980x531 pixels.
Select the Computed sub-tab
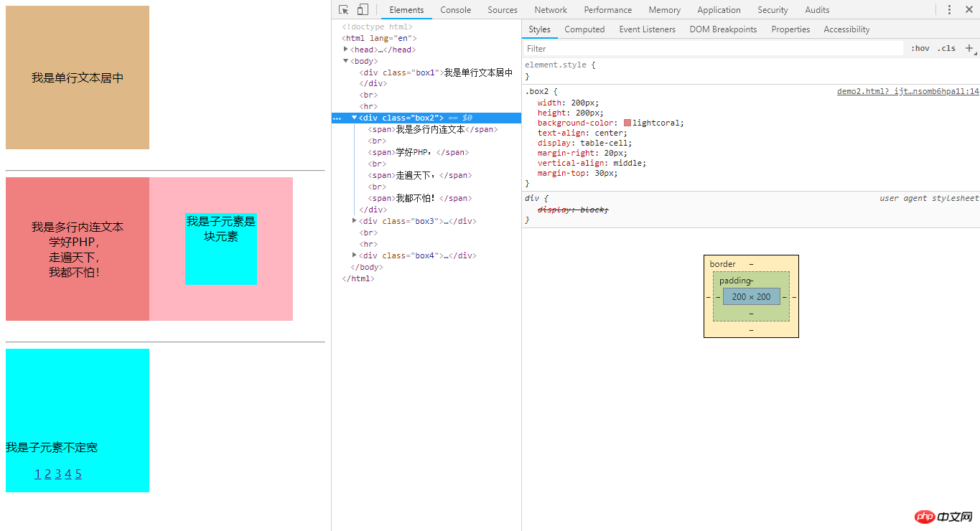click(584, 29)
